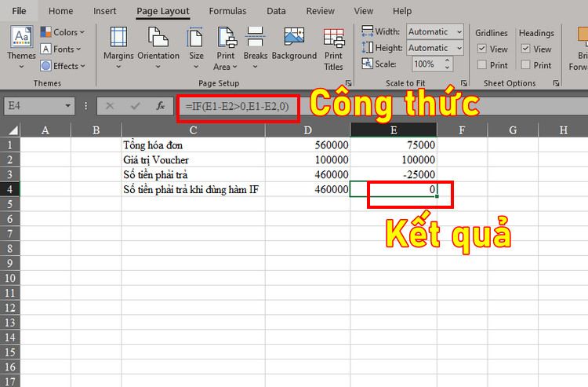Expand the Breaks dropdown chevron
Screen dimensions: 588x387
point(256,67)
